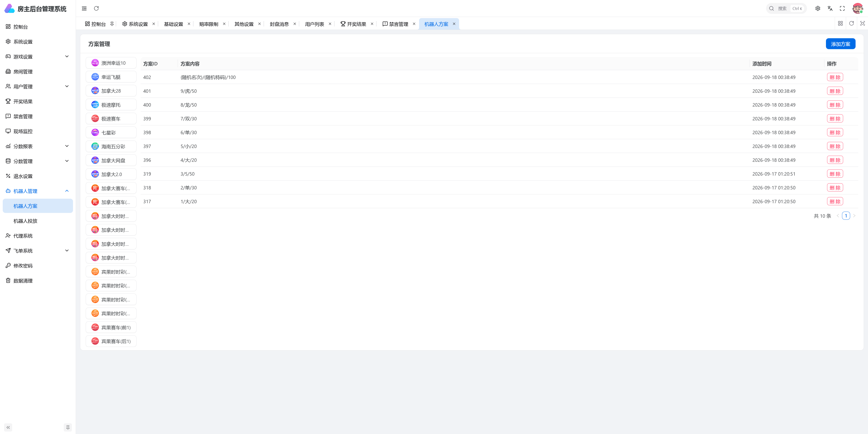868x434 pixels.
Task: Click the maximize content icon in the tab bar
Action: [x=863, y=23]
